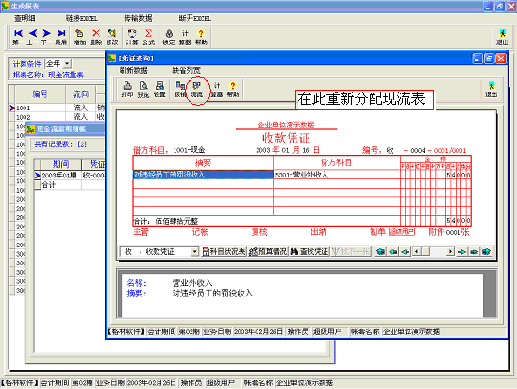Exit voucher query window via 退出 icon
Screen dimensions: 517x389
pyautogui.click(x=491, y=89)
